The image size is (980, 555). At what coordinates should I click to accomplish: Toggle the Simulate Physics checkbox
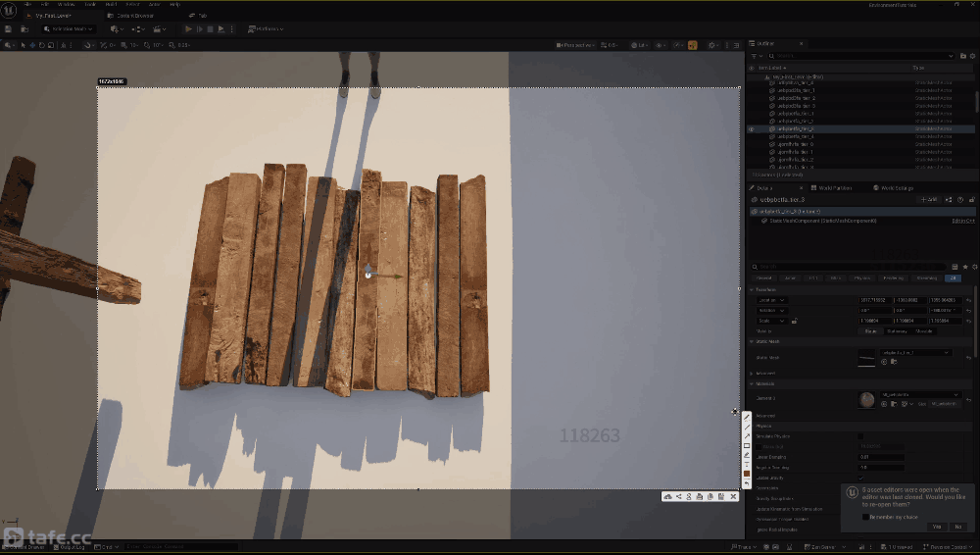click(861, 436)
